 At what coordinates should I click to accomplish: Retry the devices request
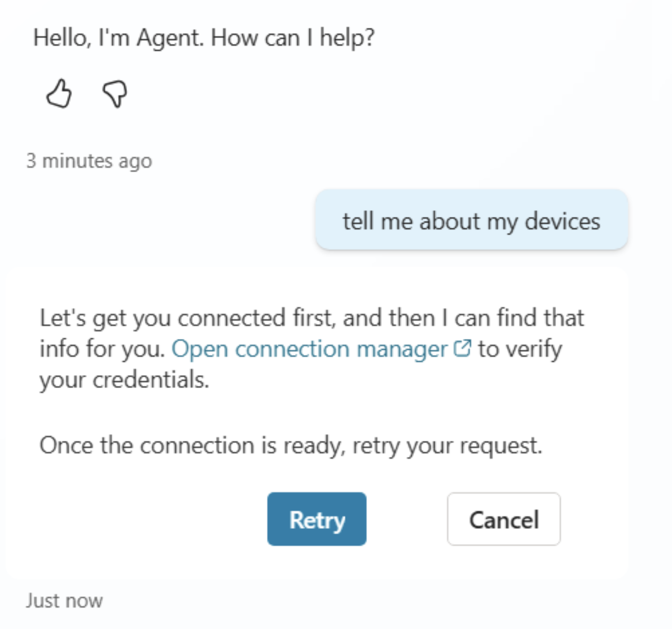[317, 519]
